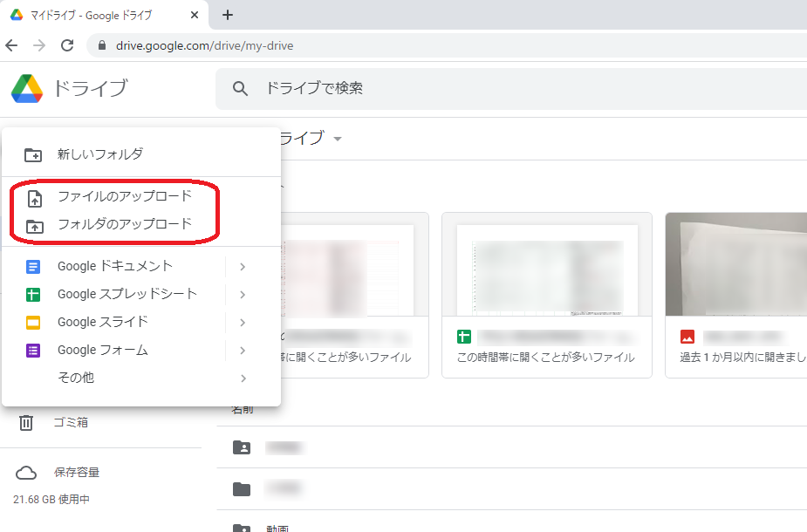Click the ドライブ product title
Screen dimensions: 807x532
pos(91,88)
